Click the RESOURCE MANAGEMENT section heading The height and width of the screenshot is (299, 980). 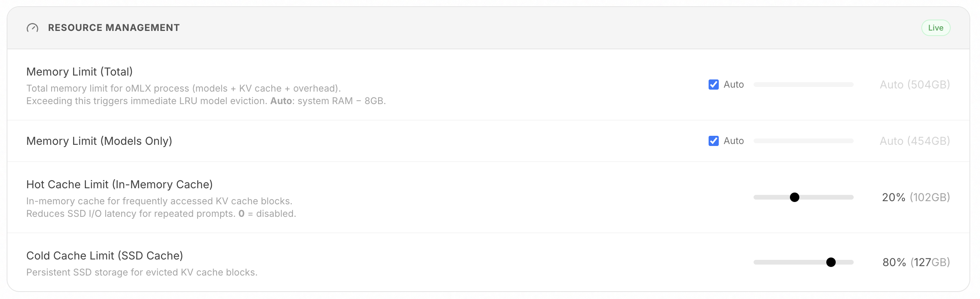click(x=114, y=28)
